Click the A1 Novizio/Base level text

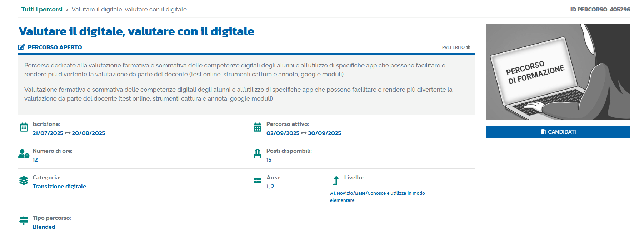coord(378,197)
